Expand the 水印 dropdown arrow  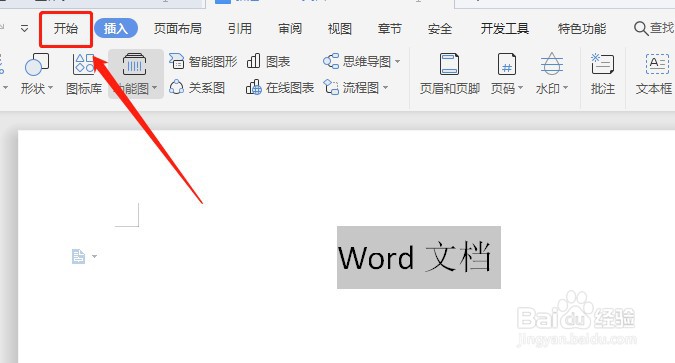tap(565, 88)
